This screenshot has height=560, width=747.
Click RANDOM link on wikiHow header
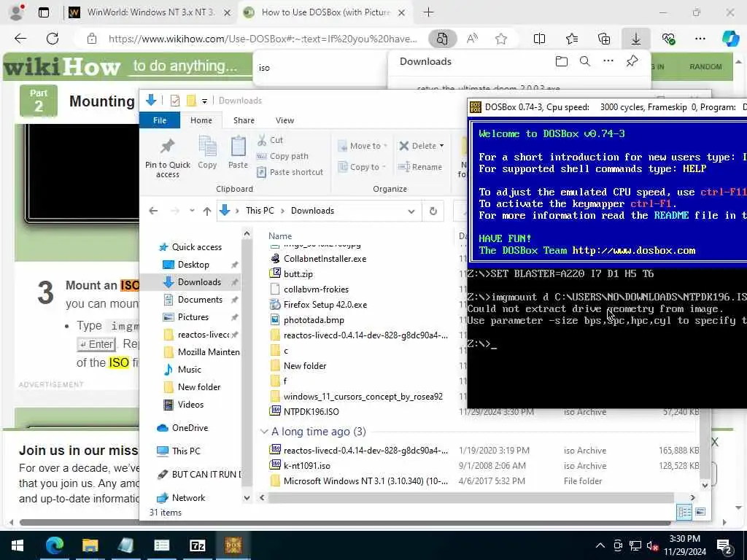point(705,66)
